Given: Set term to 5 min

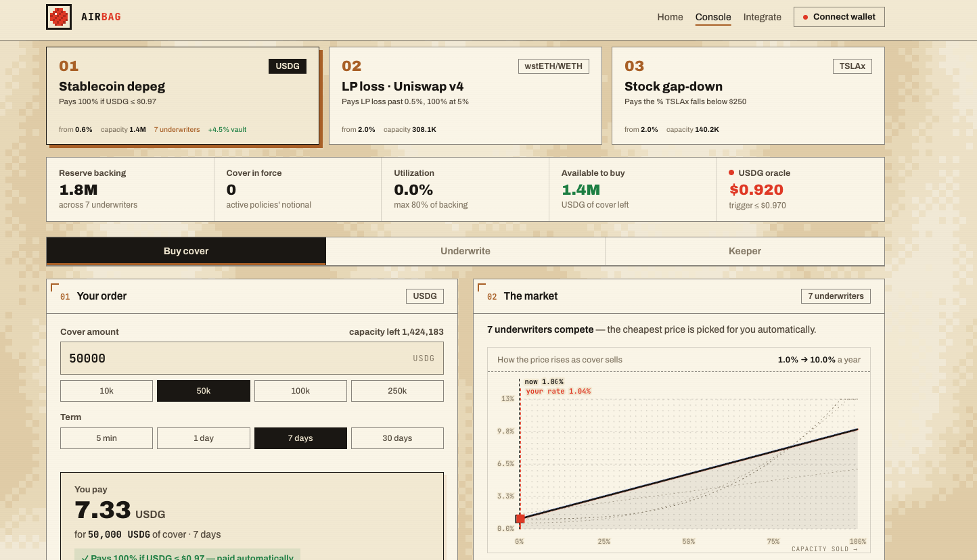Looking at the screenshot, I should click(106, 438).
